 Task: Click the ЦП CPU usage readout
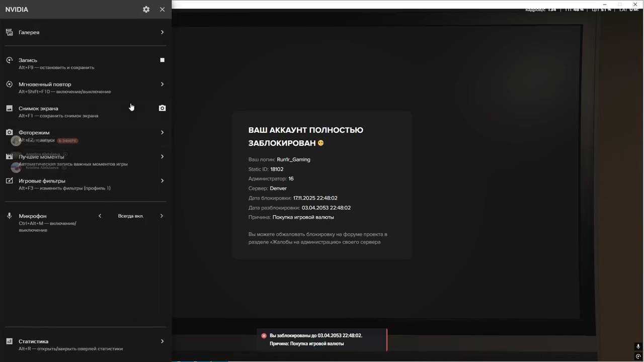(x=602, y=10)
